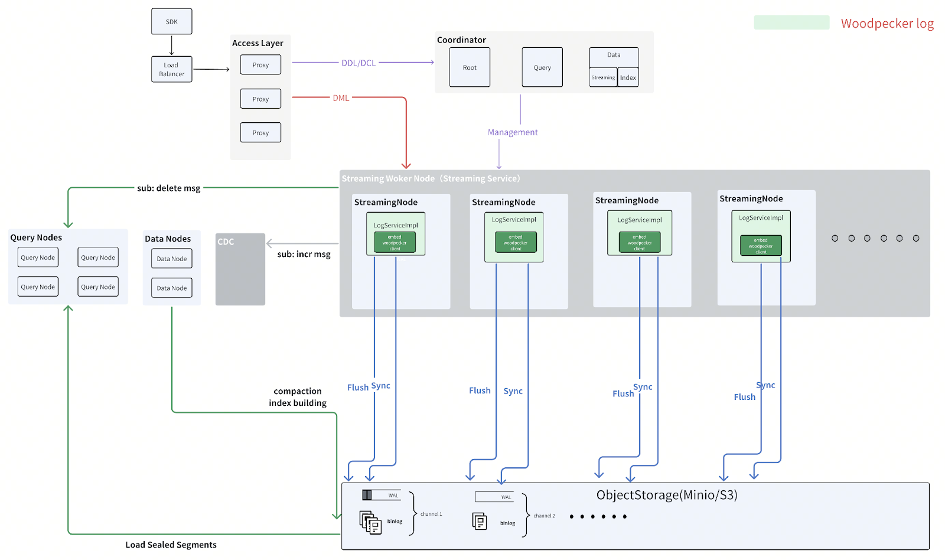Click the DDL/DCL arrow label
945x560 pixels.
click(x=359, y=63)
